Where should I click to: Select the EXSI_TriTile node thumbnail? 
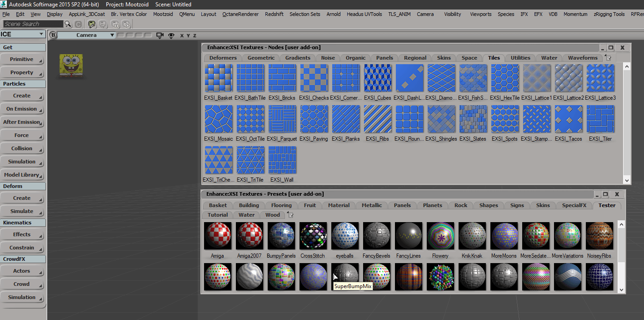[250, 160]
